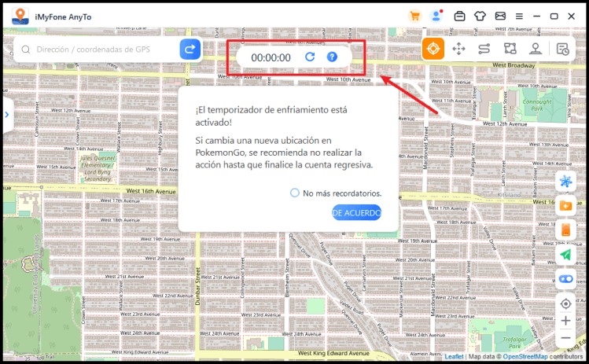Image resolution: width=589 pixels, height=364 pixels.
Task: Click the 00:00:00 cooldown timer display
Action: click(x=271, y=57)
